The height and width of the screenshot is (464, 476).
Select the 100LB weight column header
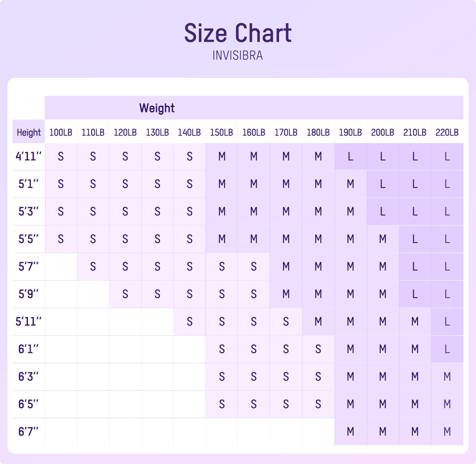click(x=61, y=133)
